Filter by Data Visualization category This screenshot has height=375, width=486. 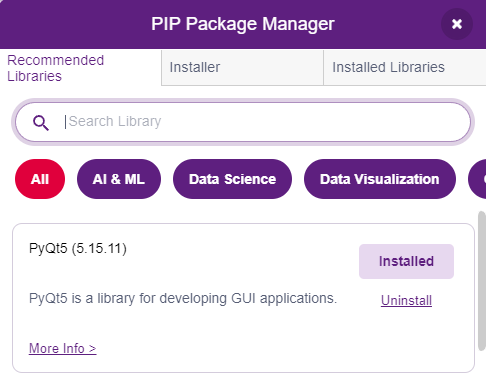380,179
